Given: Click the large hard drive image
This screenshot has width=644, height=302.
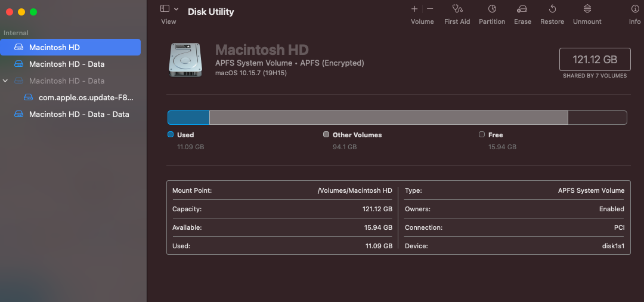Looking at the screenshot, I should pos(184,60).
